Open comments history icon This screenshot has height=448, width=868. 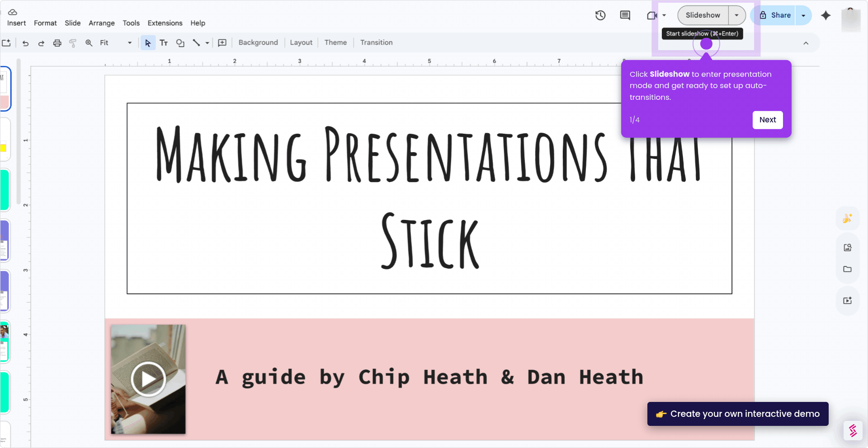[625, 15]
